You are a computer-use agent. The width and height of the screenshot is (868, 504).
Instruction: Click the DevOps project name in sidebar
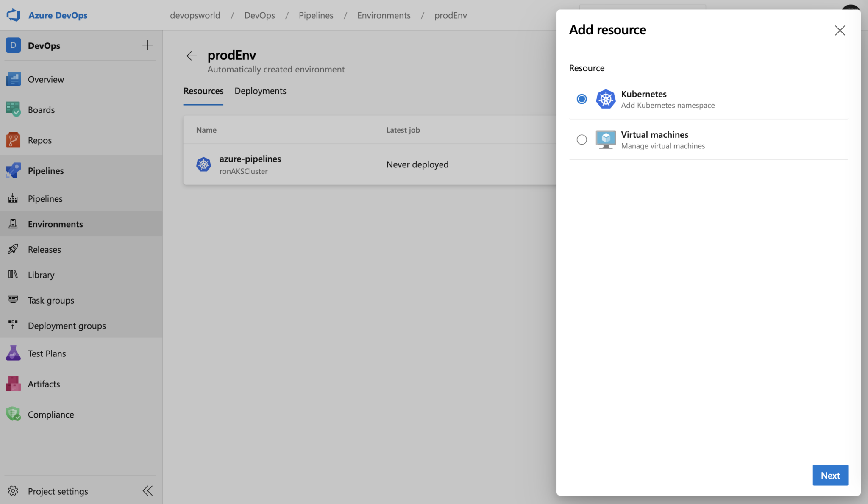pyautogui.click(x=44, y=46)
